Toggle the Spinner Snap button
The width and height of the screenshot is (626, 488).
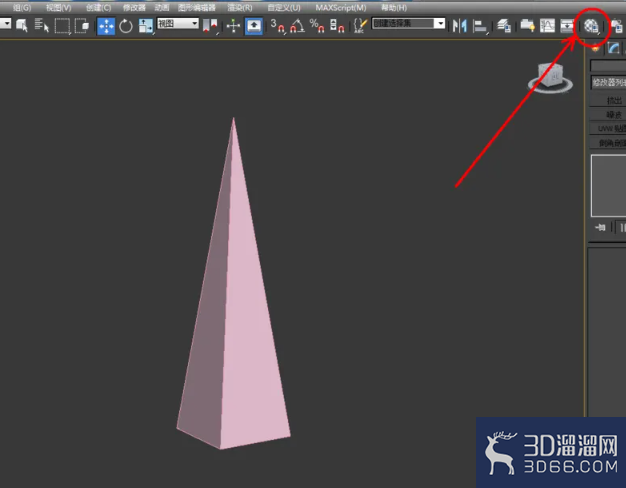[x=337, y=26]
